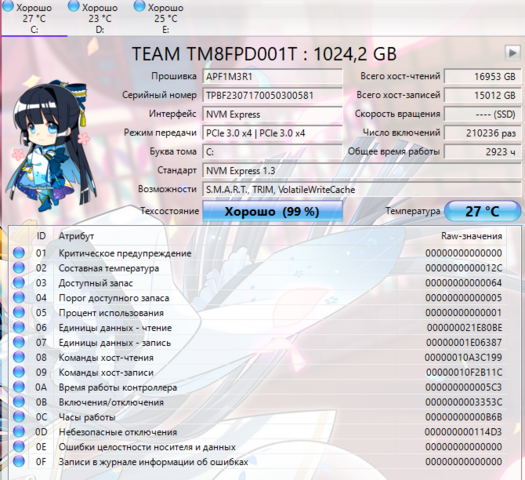This screenshot has width=525, height=480.
Task: Select the C: drive tab at 27 °C
Action: [x=34, y=18]
